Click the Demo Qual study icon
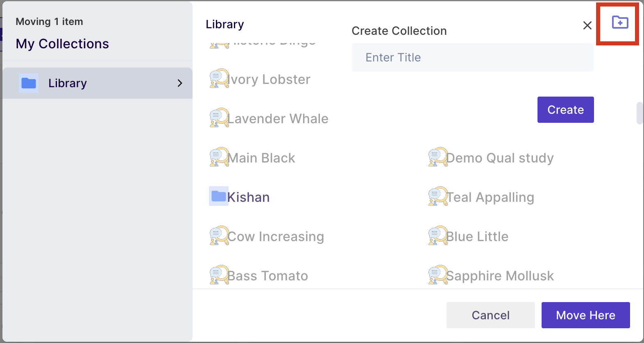This screenshot has width=644, height=343. (x=438, y=157)
